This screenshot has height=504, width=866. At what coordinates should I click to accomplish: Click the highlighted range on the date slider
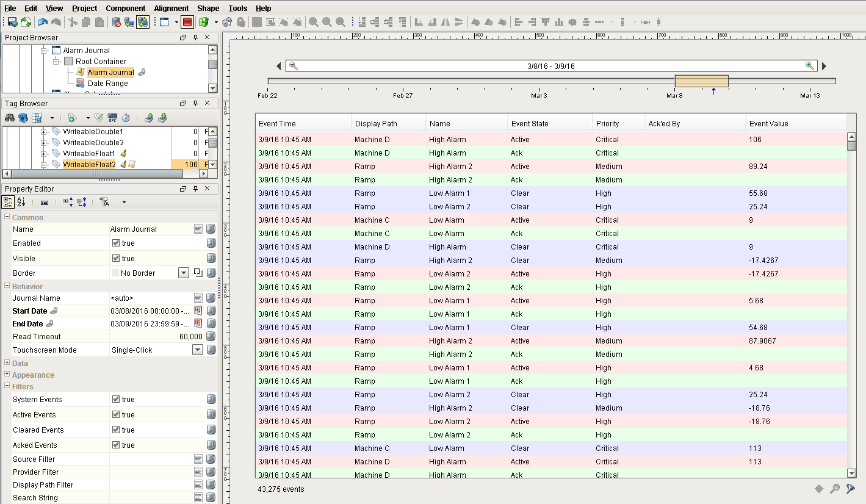701,81
